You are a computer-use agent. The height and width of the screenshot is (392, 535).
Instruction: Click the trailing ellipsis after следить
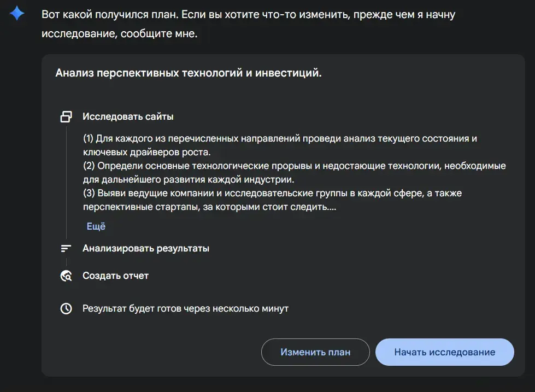[331, 208]
